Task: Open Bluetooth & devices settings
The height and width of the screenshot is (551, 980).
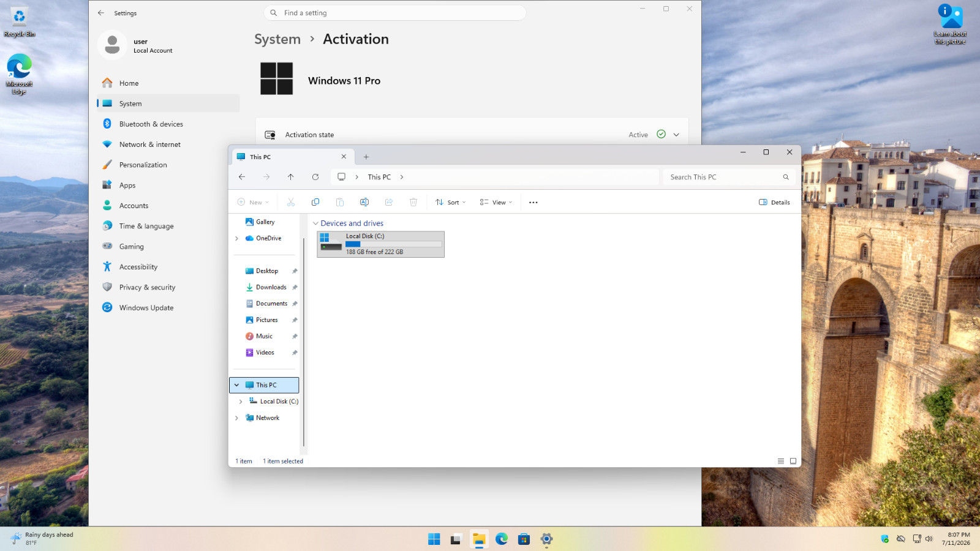Action: (168, 124)
